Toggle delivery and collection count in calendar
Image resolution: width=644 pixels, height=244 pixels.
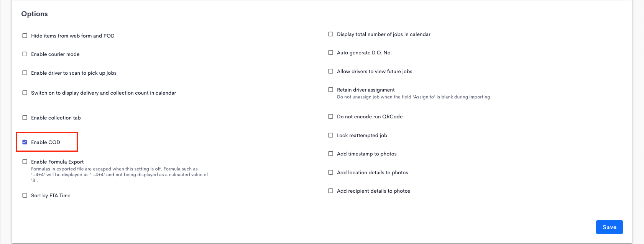coord(25,93)
